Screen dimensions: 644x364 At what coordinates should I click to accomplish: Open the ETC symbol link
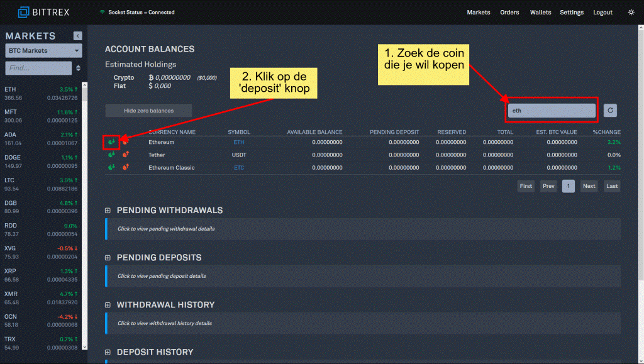point(239,167)
